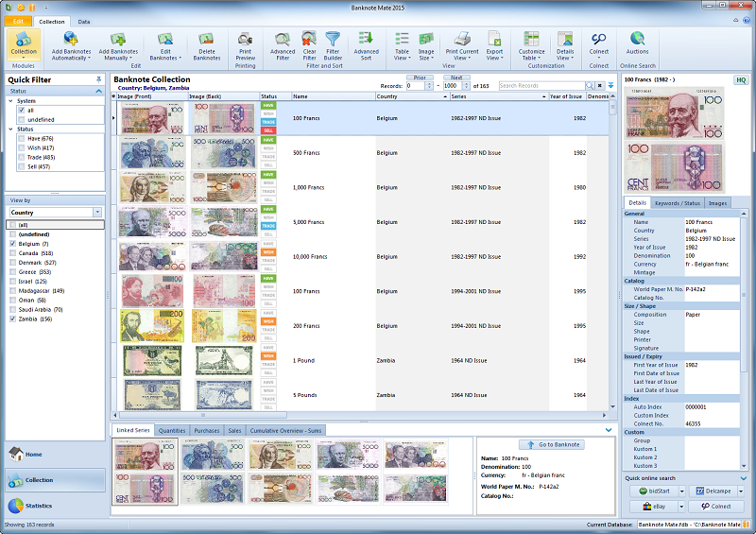Select the 10,000 Francs row
Image resolution: width=756 pixels, height=534 pixels.
362,257
